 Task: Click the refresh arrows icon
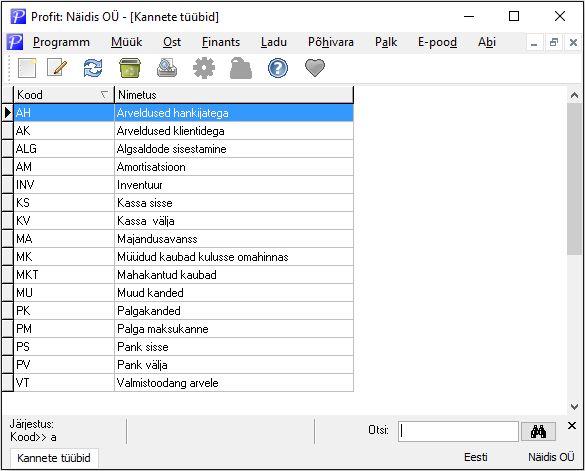(x=93, y=68)
